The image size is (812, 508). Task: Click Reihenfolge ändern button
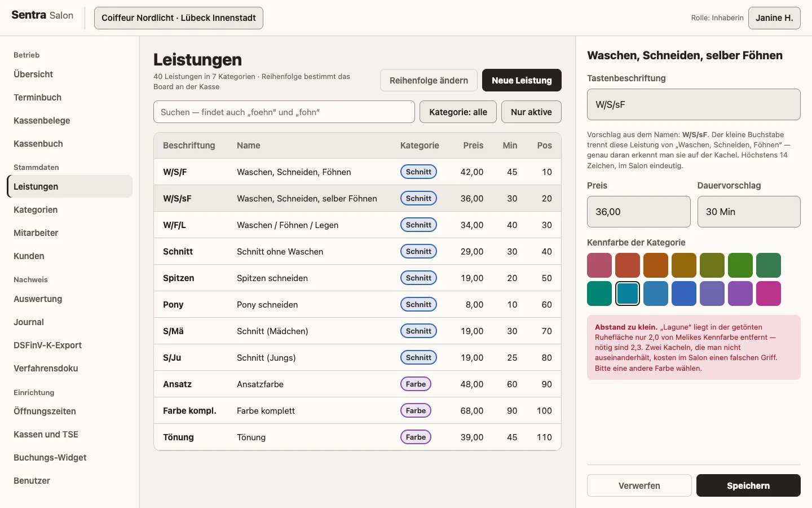pyautogui.click(x=429, y=80)
